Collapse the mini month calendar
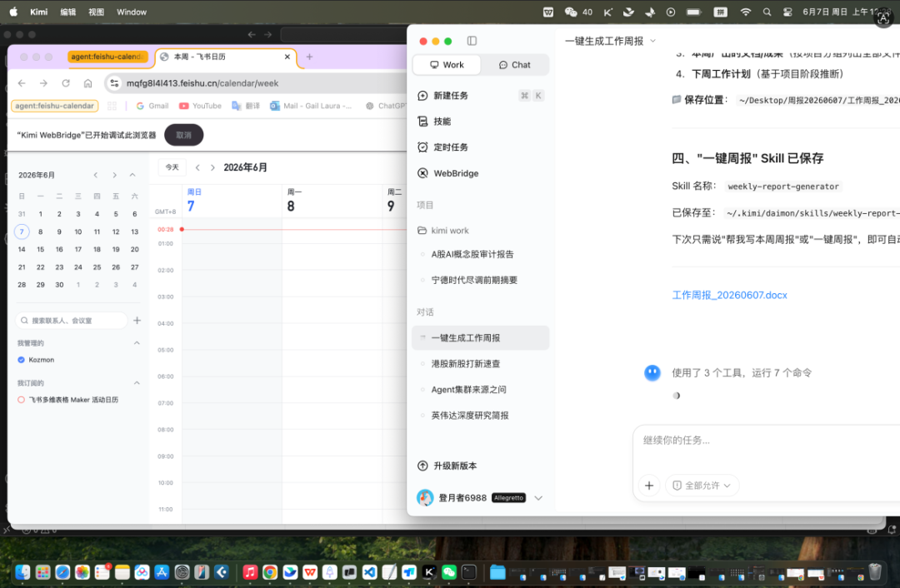This screenshot has height=588, width=900. tap(132, 175)
